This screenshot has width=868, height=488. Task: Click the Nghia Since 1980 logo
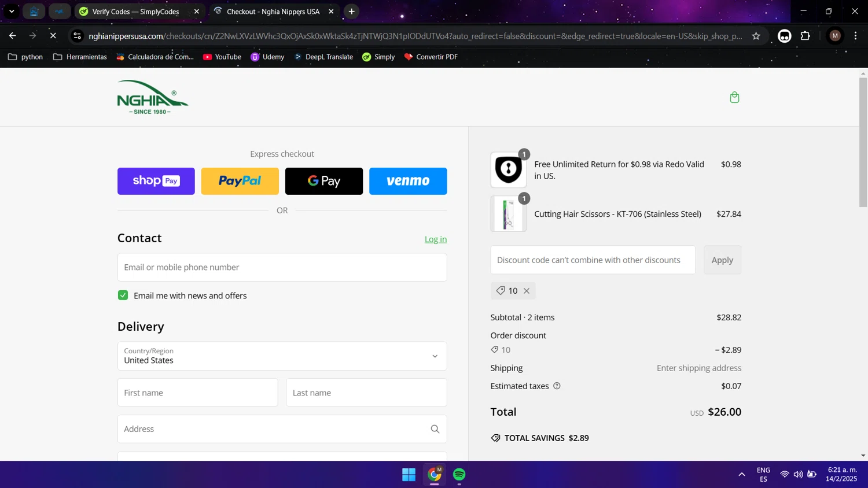coord(153,97)
